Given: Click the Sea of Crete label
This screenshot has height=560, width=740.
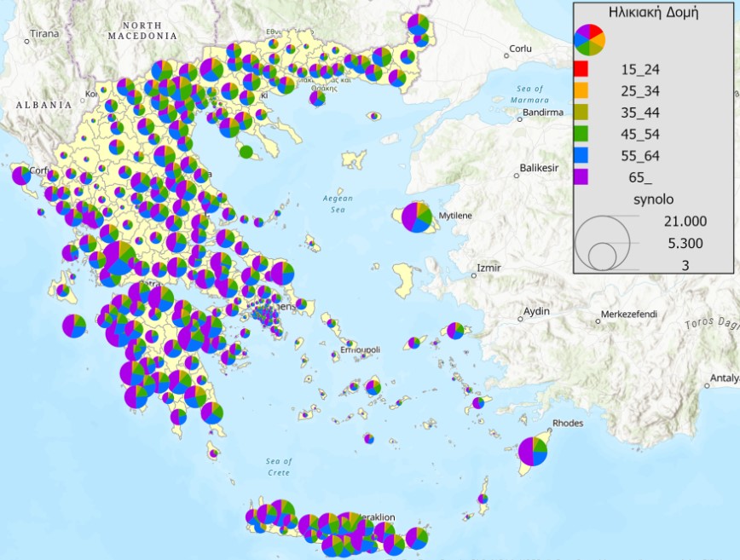Looking at the screenshot, I should click(x=279, y=466).
